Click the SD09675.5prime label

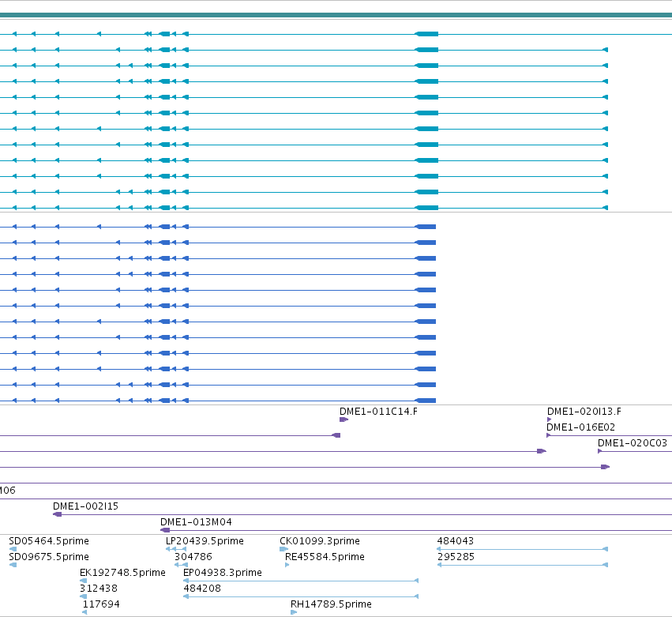pyautogui.click(x=49, y=556)
